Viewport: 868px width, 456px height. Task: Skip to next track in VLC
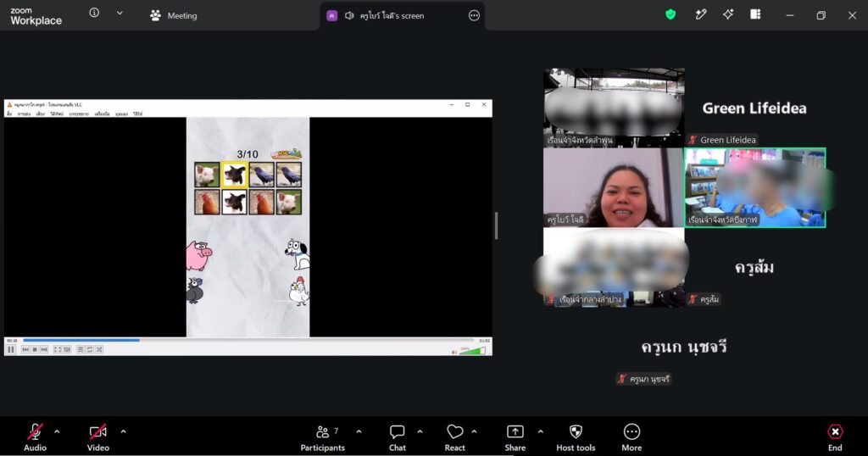[x=44, y=349]
